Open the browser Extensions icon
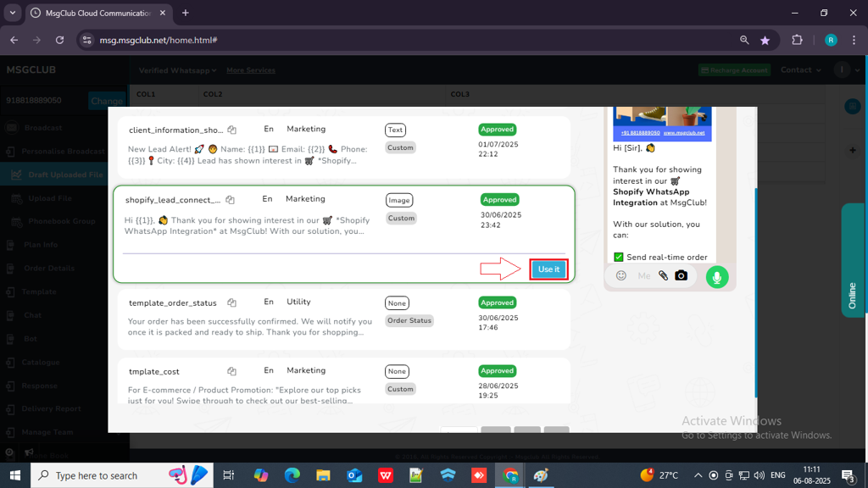The image size is (868, 488). coord(797,40)
